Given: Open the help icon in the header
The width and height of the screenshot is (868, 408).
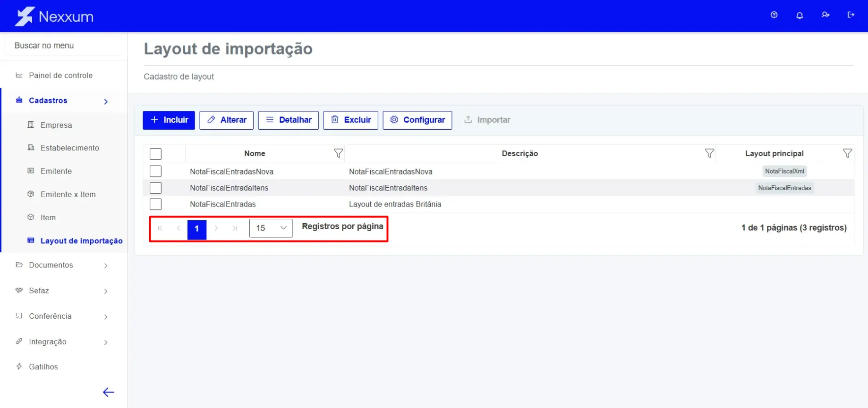Looking at the screenshot, I should click(774, 15).
